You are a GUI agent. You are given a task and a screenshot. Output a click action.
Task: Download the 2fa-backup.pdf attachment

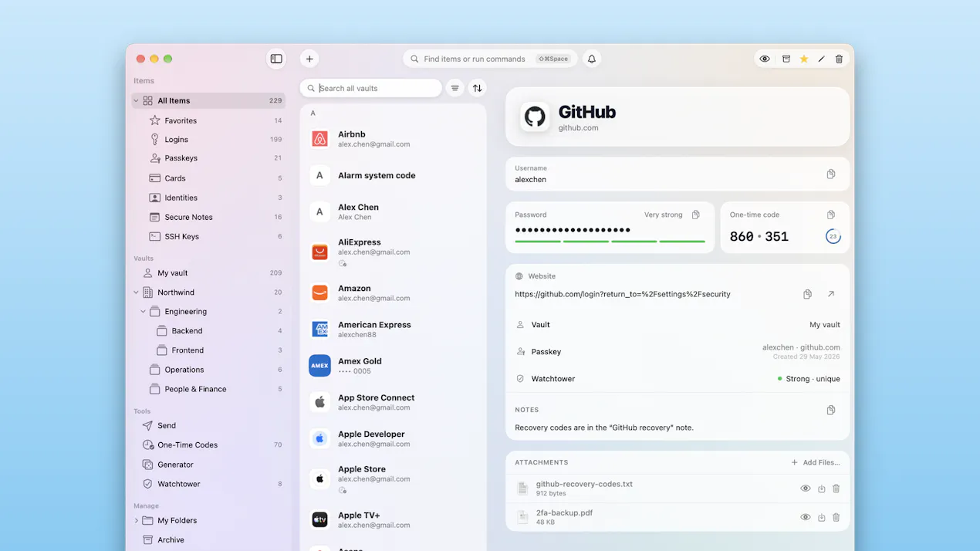tap(822, 517)
